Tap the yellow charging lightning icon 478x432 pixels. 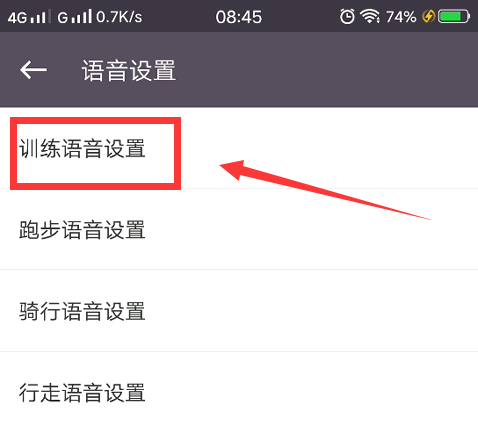(x=429, y=16)
